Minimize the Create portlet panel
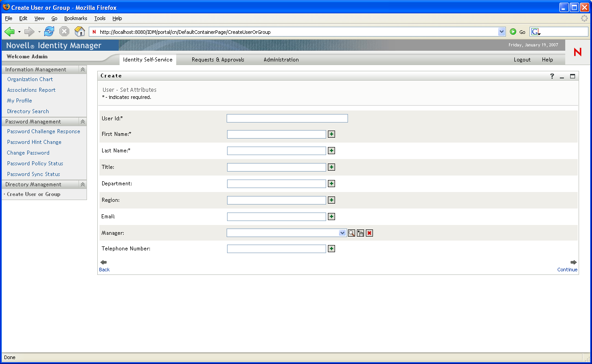The image size is (592, 364). [562, 77]
